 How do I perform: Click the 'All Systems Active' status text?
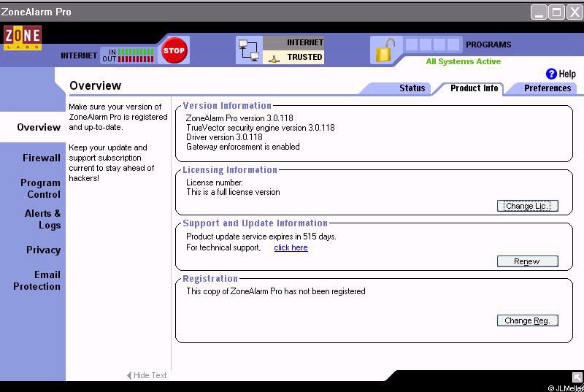click(x=463, y=61)
